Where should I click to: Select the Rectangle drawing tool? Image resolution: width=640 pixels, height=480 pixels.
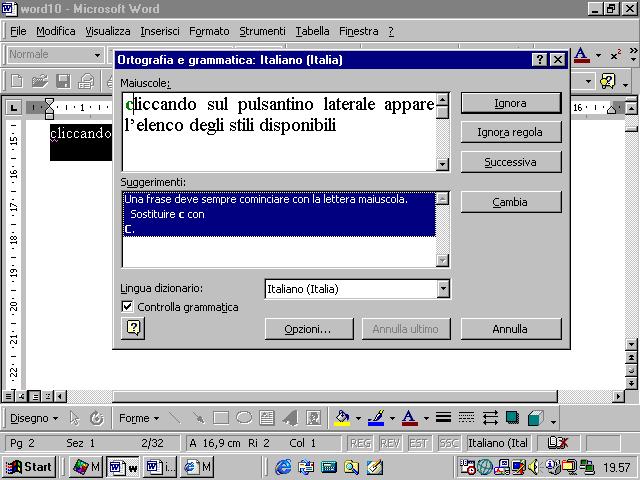pos(221,418)
